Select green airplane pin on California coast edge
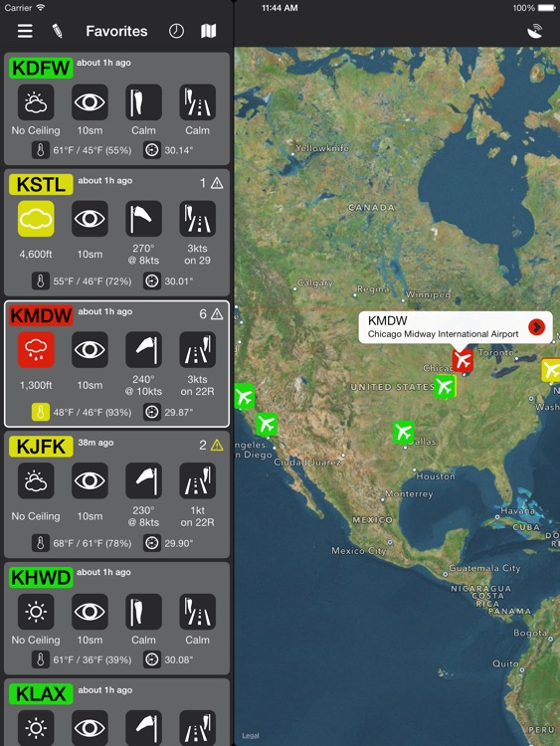560x746 pixels. click(x=244, y=396)
